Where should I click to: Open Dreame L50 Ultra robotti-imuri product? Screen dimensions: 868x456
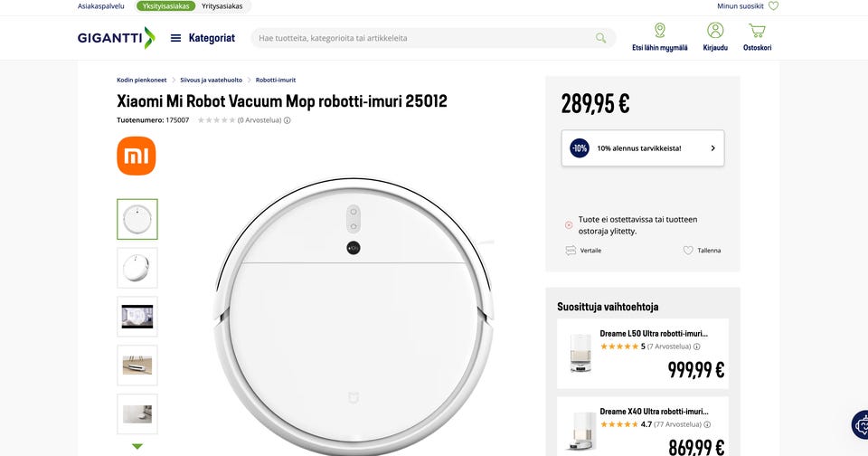(x=653, y=334)
